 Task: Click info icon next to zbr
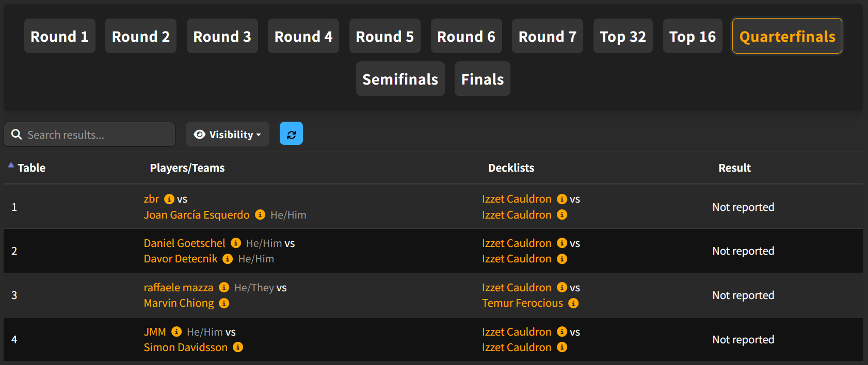tap(169, 199)
